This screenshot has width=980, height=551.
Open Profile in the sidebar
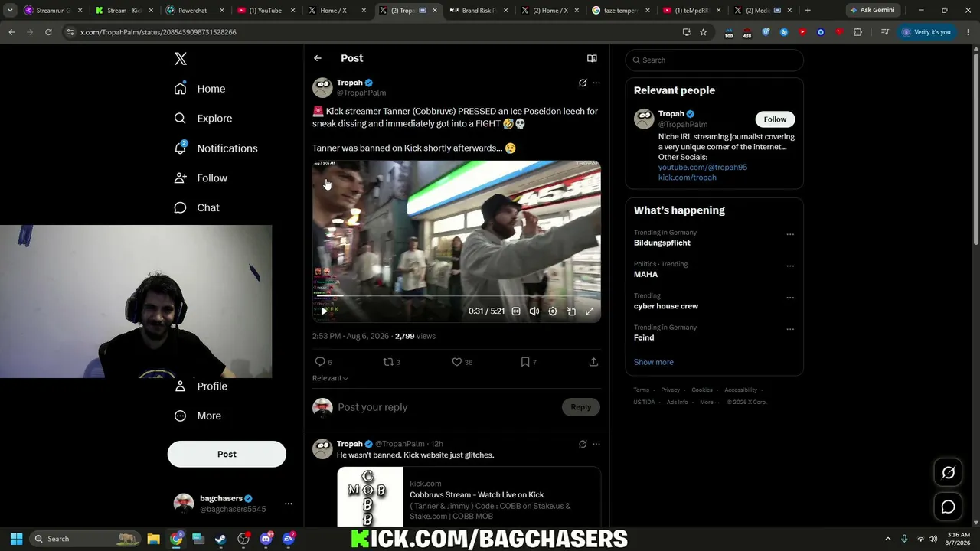[201, 386]
